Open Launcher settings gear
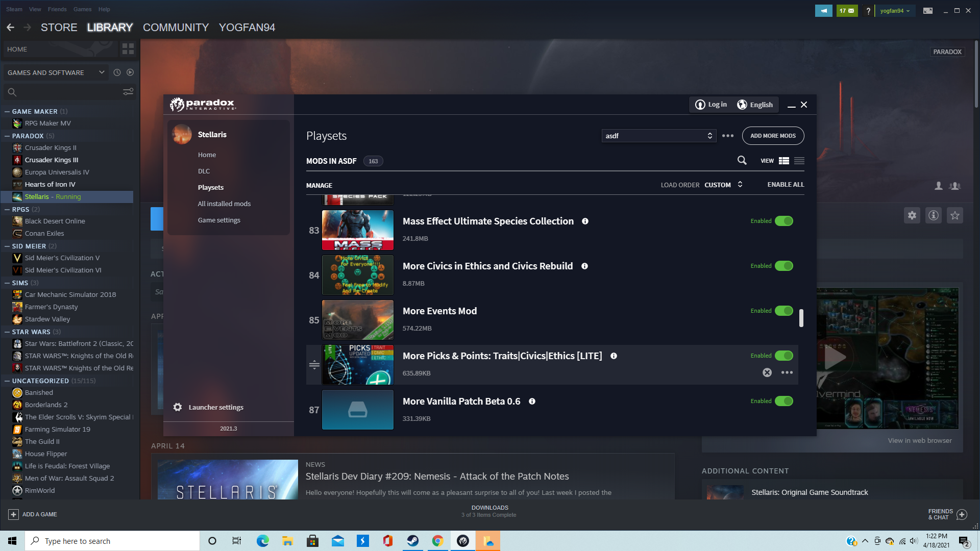 point(178,407)
